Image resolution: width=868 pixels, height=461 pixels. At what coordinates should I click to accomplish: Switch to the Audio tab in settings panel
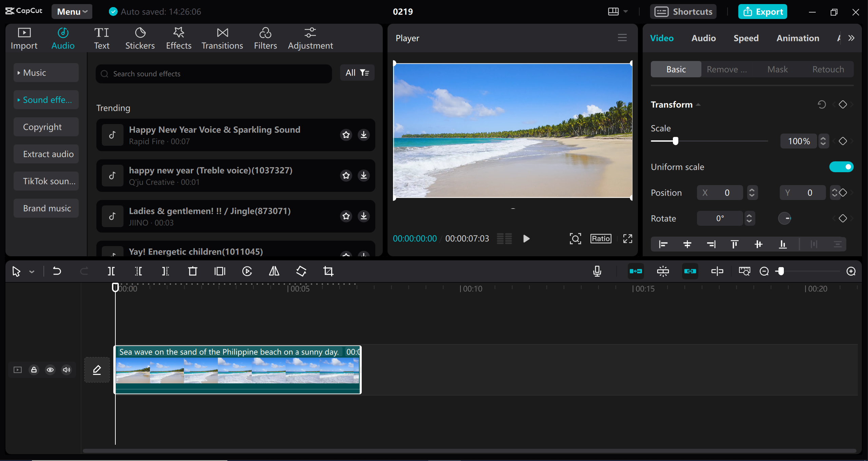coord(703,38)
